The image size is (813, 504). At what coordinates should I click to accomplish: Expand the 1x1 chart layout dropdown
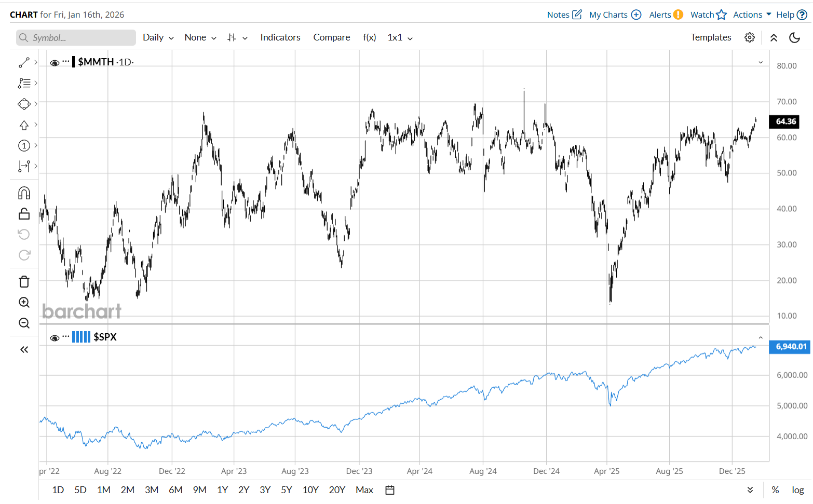[x=400, y=37]
